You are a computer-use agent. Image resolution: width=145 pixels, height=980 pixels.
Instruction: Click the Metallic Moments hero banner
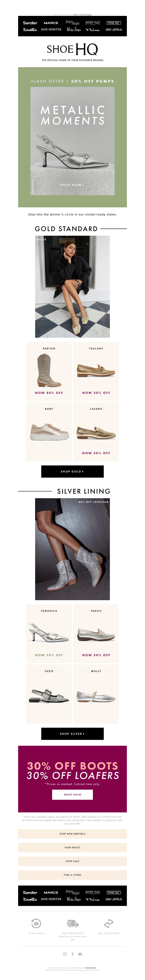point(72,137)
